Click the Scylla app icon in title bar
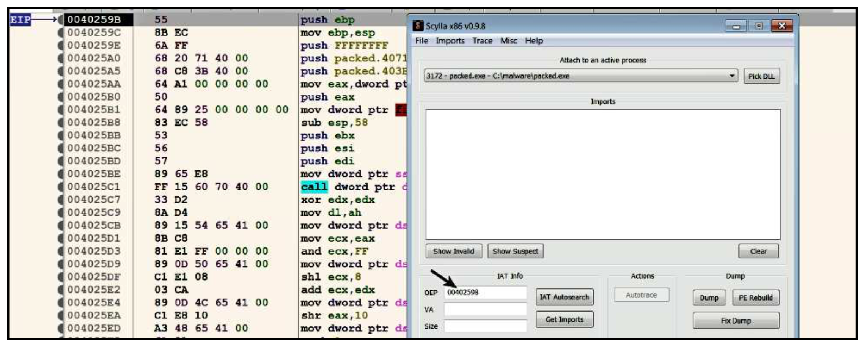868x343 pixels. pos(418,26)
